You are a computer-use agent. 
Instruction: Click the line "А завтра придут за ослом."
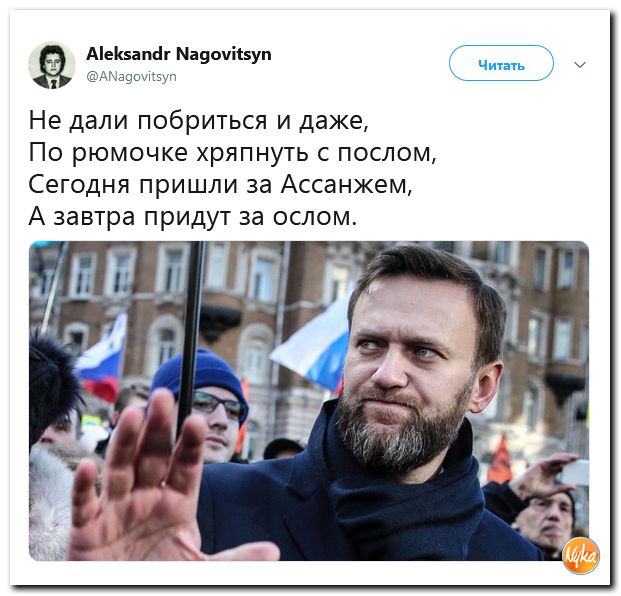point(192,217)
